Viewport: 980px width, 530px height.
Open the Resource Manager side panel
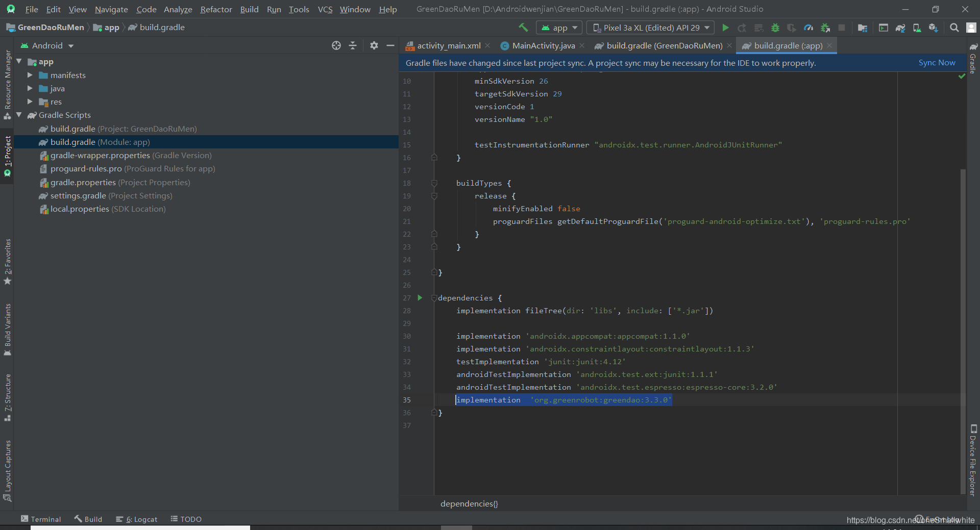pos(7,85)
